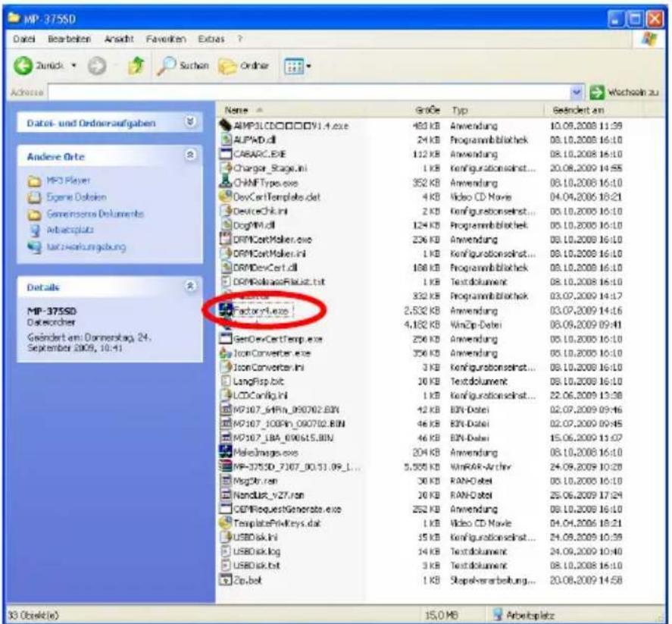
Task: Go up one folder level icon
Action: (136, 66)
